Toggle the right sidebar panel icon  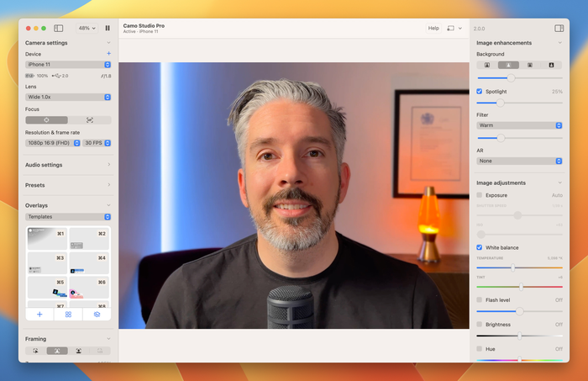(x=559, y=29)
